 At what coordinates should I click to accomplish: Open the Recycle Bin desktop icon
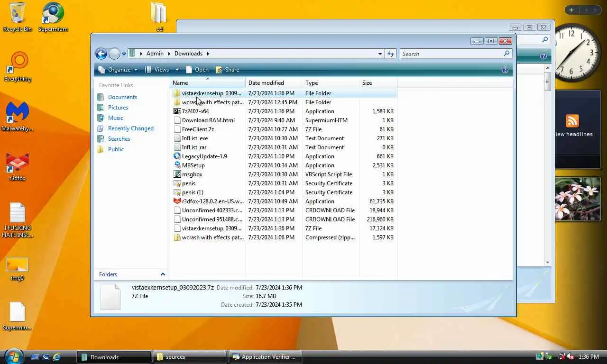[x=18, y=17]
